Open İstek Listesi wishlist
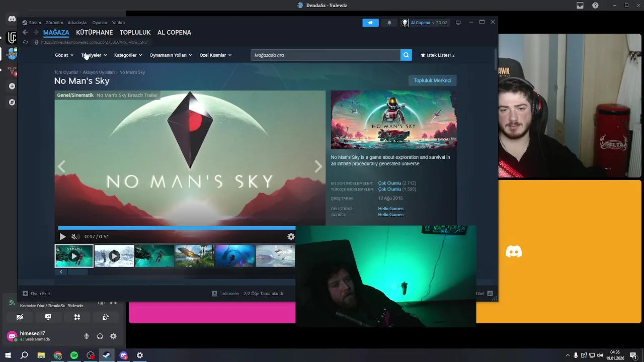The height and width of the screenshot is (362, 644). 437,55
